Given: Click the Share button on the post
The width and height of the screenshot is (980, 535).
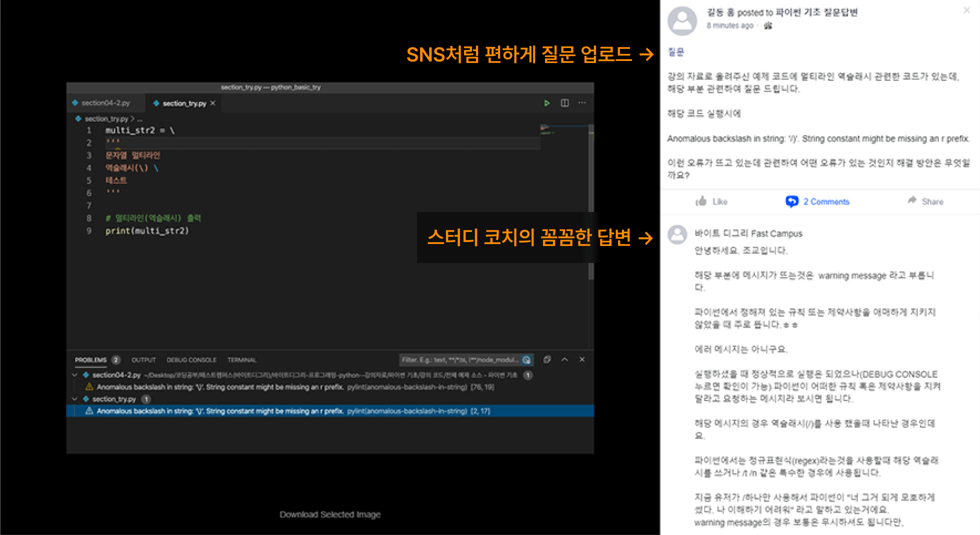Looking at the screenshot, I should (925, 201).
